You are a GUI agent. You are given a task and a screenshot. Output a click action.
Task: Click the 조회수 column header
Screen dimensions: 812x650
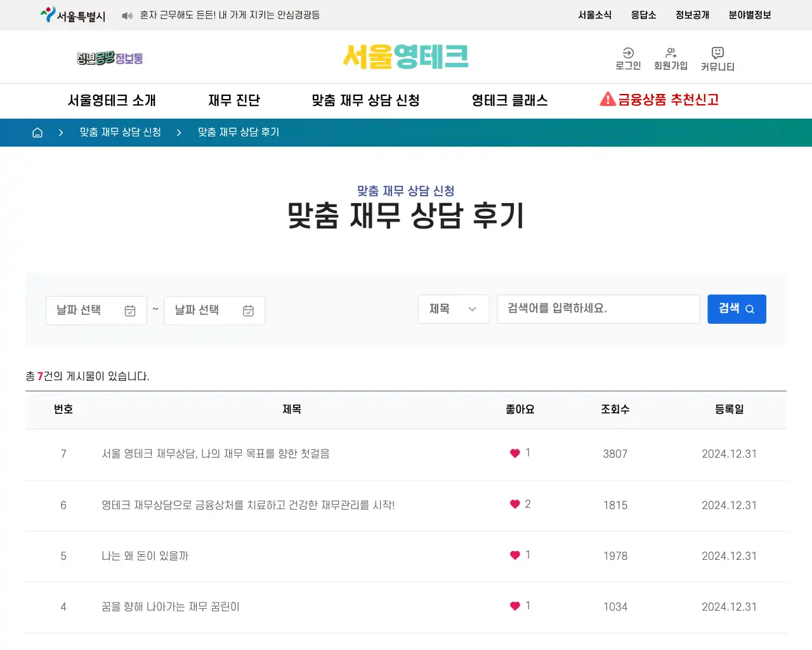615,409
